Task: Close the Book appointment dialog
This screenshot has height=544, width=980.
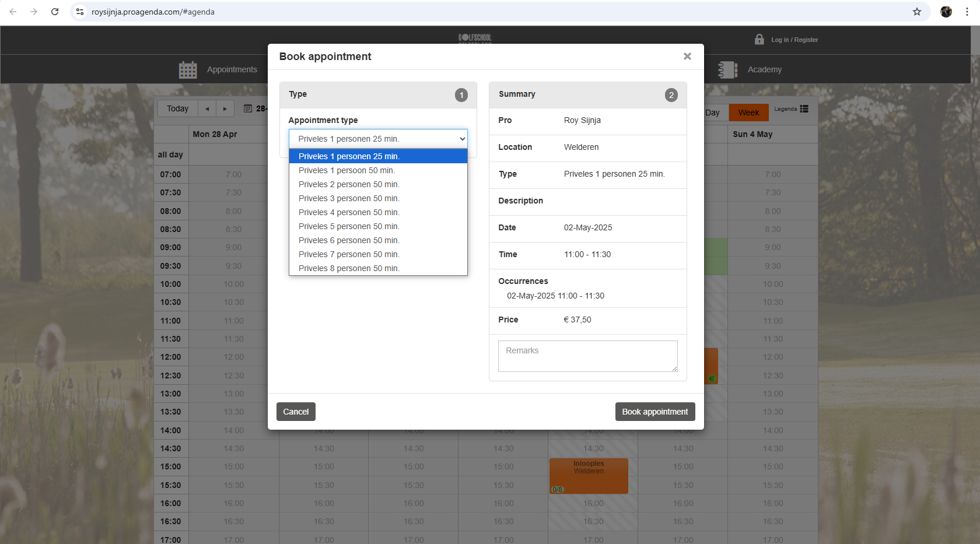Action: point(687,57)
